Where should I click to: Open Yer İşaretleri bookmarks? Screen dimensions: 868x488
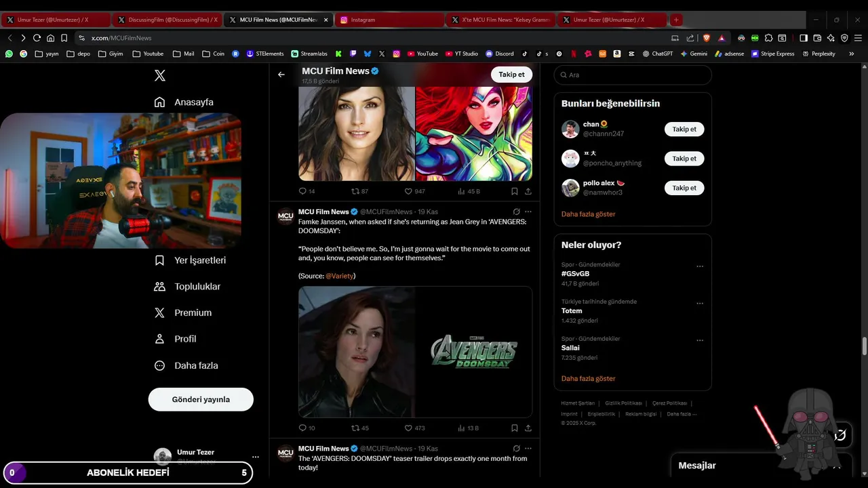[x=191, y=260]
